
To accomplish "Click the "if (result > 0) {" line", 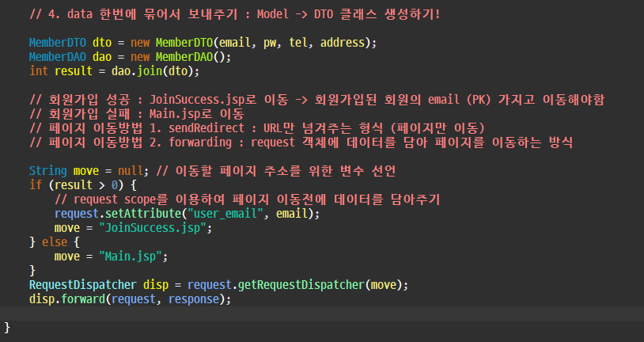I will click(x=83, y=185).
